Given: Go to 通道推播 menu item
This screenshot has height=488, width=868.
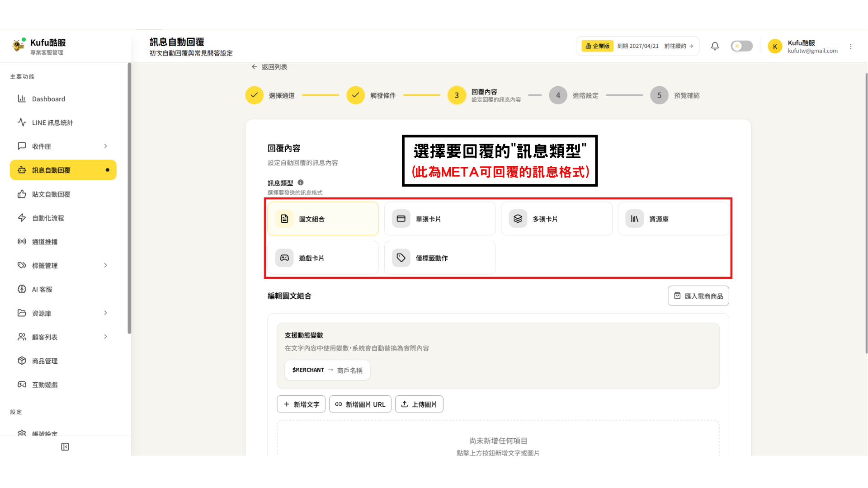Looking at the screenshot, I should click(63, 241).
